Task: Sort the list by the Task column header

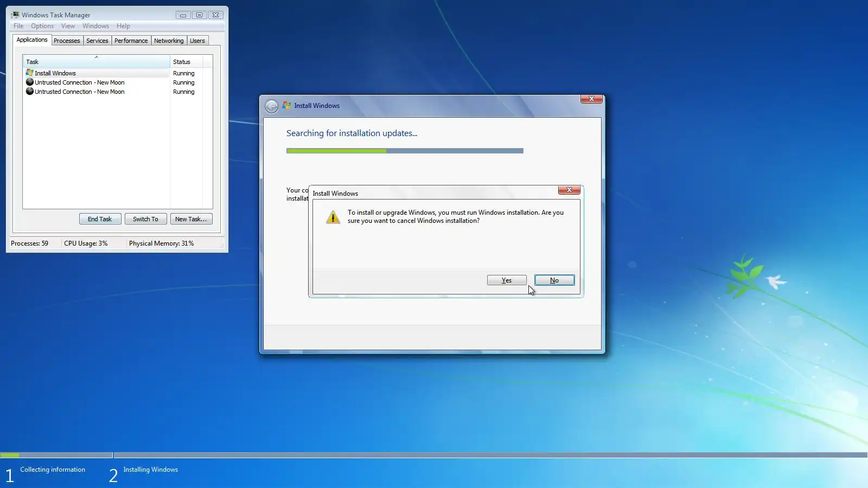Action: pos(96,62)
